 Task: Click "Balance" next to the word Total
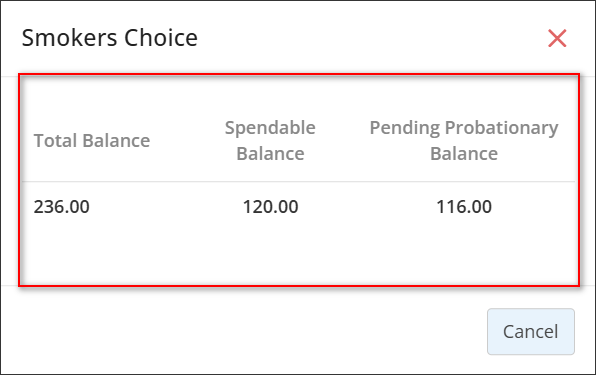116,141
